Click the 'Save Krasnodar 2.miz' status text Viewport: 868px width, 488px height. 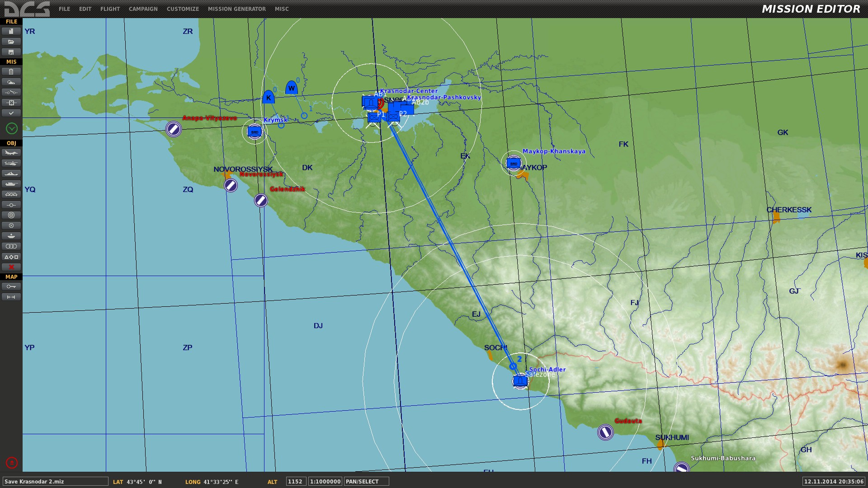(55, 482)
